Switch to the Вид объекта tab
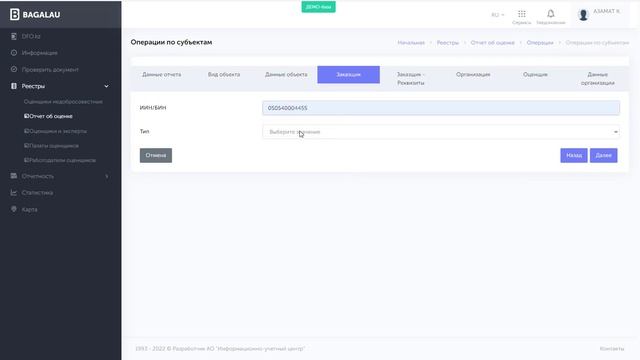 click(224, 75)
